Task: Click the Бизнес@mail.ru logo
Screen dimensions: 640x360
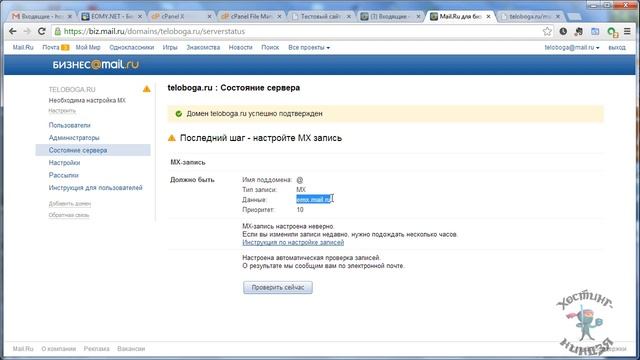Action: (96, 64)
